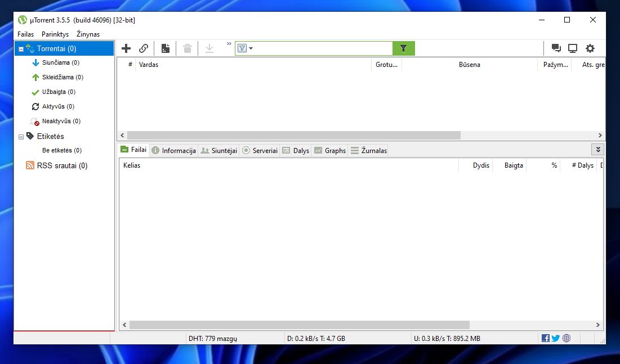Screen dimensions: 620x364
Task: Click the blue download arrow icon beside Siunčiama
Action: click(35, 62)
